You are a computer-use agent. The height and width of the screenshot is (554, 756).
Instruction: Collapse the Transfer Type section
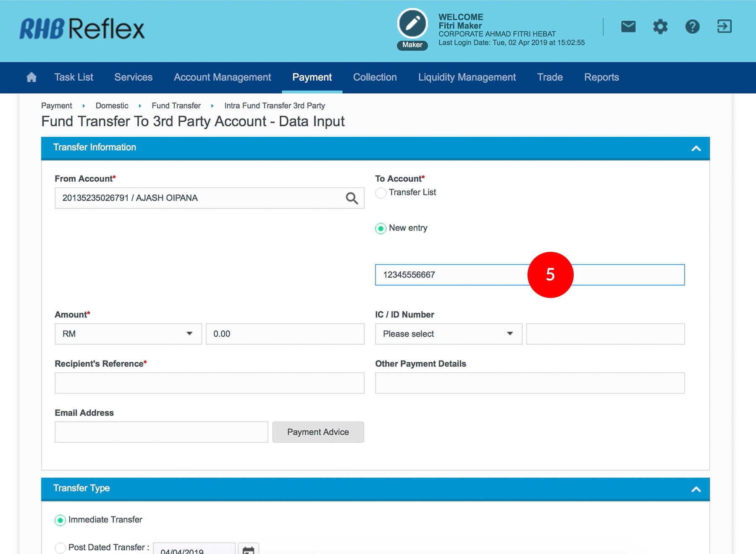pyautogui.click(x=696, y=489)
